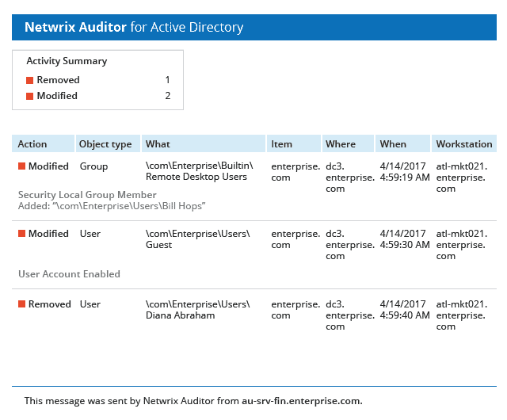The height and width of the screenshot is (420, 507).
Task: Click red marker on the Diana Abraham Removed row
Action: coord(21,304)
